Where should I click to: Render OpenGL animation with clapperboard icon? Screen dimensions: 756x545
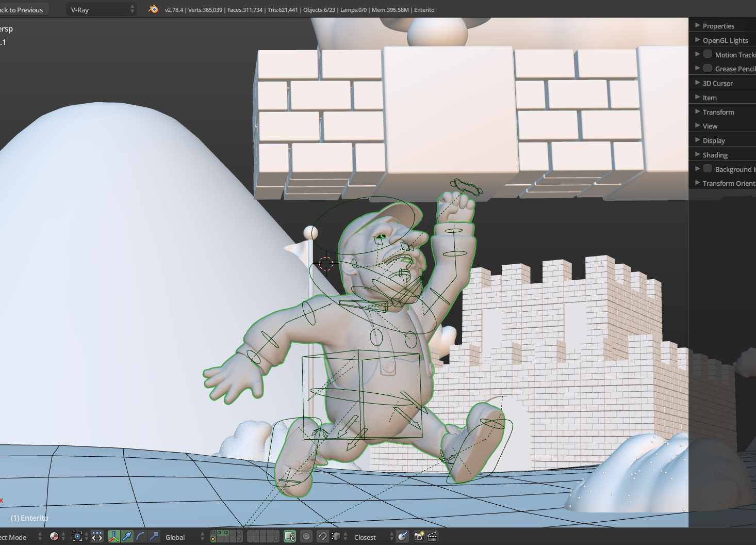point(432,537)
